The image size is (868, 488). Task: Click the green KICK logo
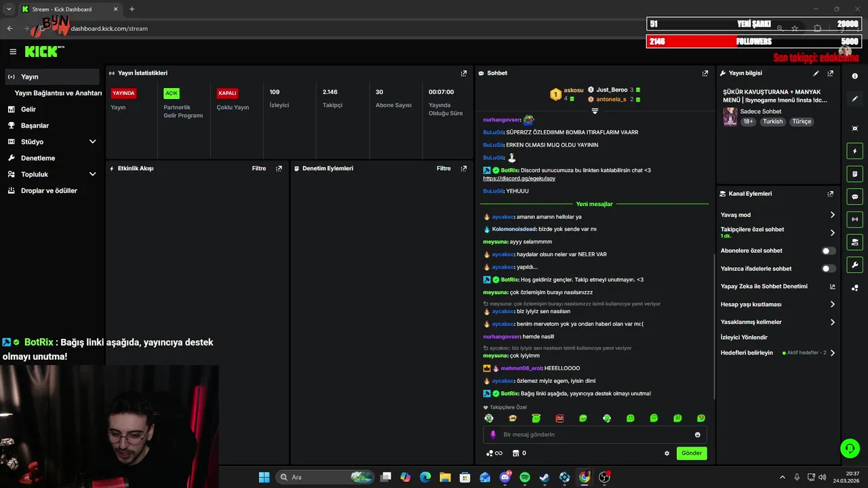point(43,52)
